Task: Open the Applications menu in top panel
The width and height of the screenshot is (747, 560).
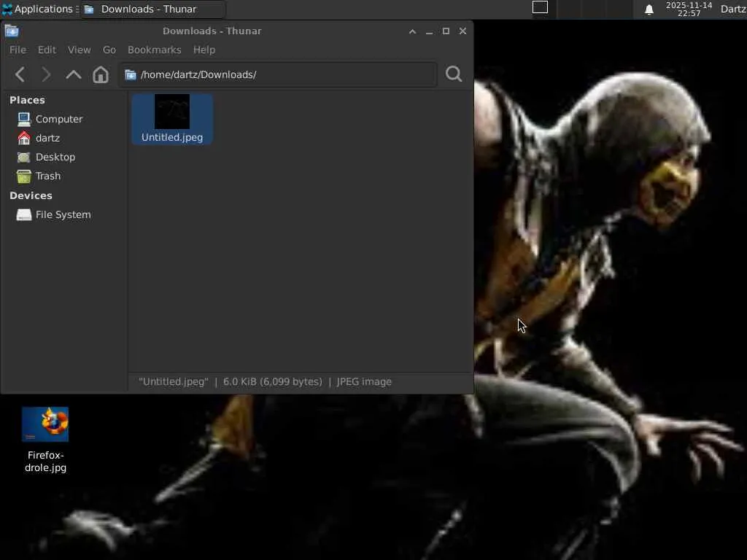Action: click(39, 9)
